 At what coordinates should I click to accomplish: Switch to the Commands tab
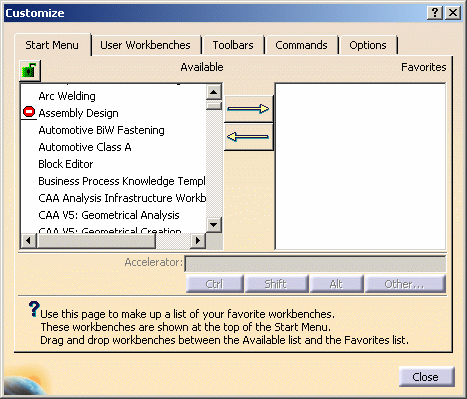301,45
